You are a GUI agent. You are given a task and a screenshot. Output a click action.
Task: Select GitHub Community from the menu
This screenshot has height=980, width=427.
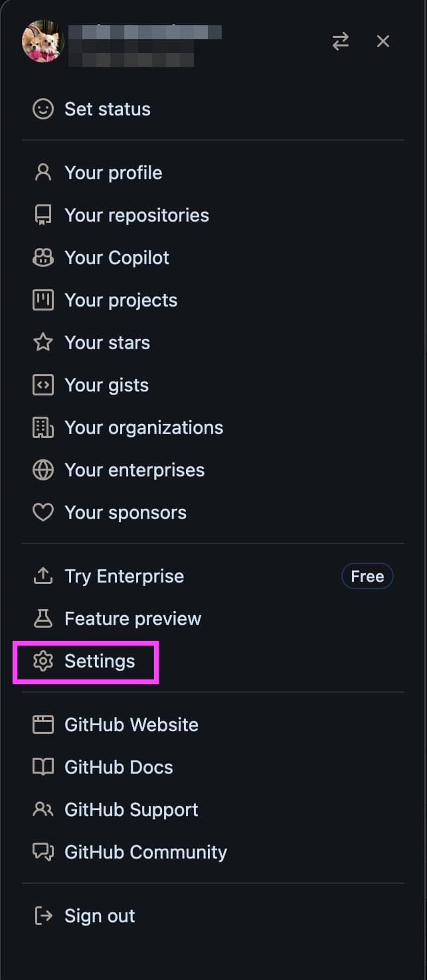click(x=145, y=852)
